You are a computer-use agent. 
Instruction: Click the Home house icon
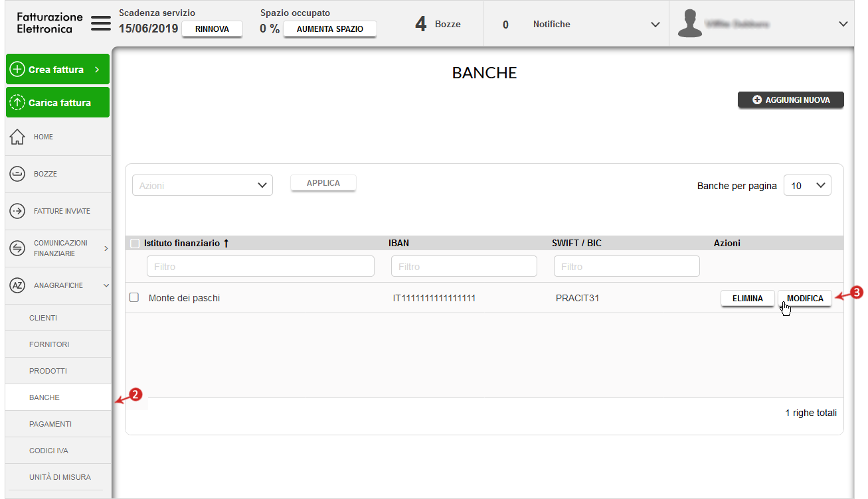tap(17, 137)
